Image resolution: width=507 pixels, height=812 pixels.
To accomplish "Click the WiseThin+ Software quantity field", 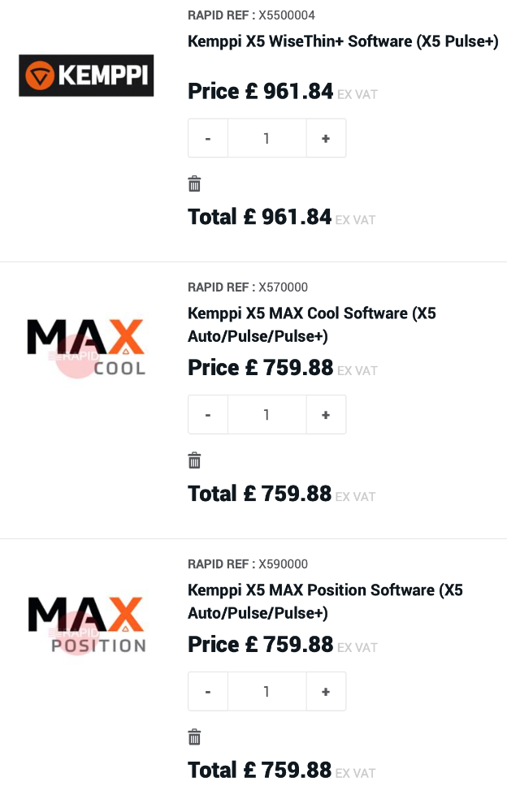I will [x=266, y=139].
